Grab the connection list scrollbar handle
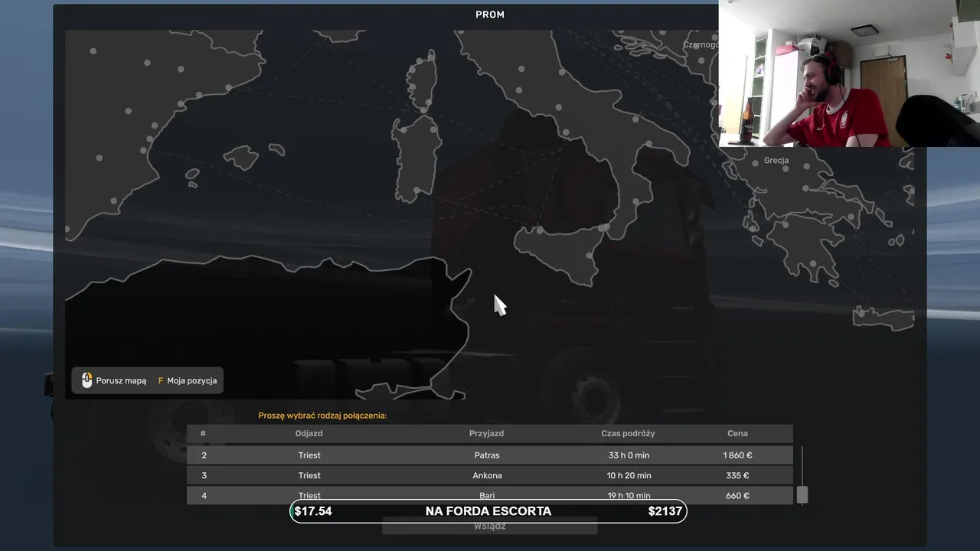The width and height of the screenshot is (980, 551). coord(802,495)
